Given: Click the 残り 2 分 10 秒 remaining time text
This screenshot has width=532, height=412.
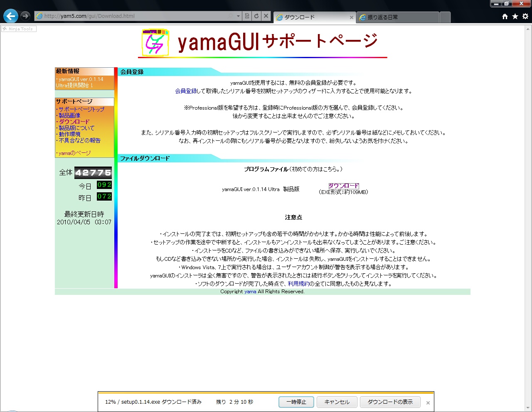Looking at the screenshot, I should point(234,402).
